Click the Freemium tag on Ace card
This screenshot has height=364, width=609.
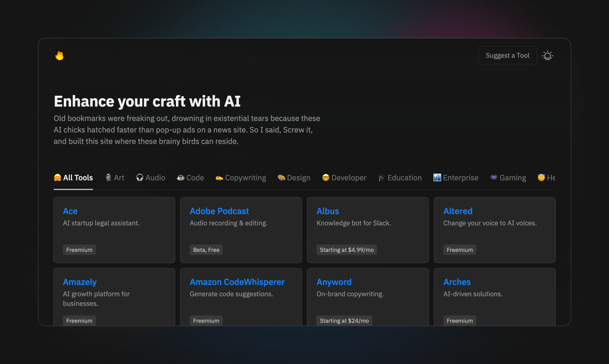(79, 250)
